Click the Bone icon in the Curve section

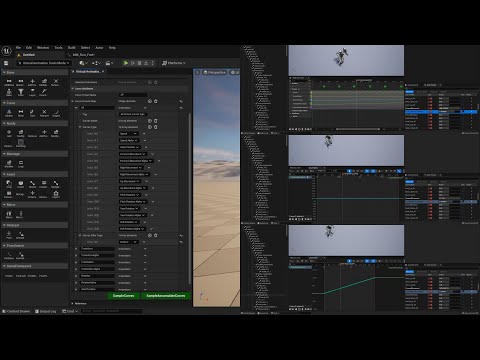click(x=21, y=113)
